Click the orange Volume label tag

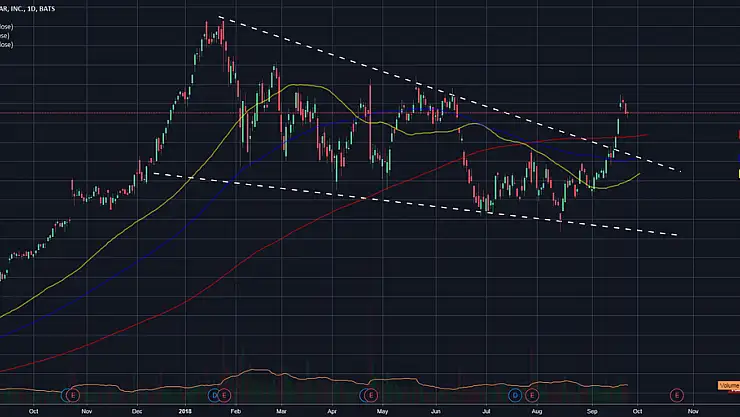pos(728,386)
